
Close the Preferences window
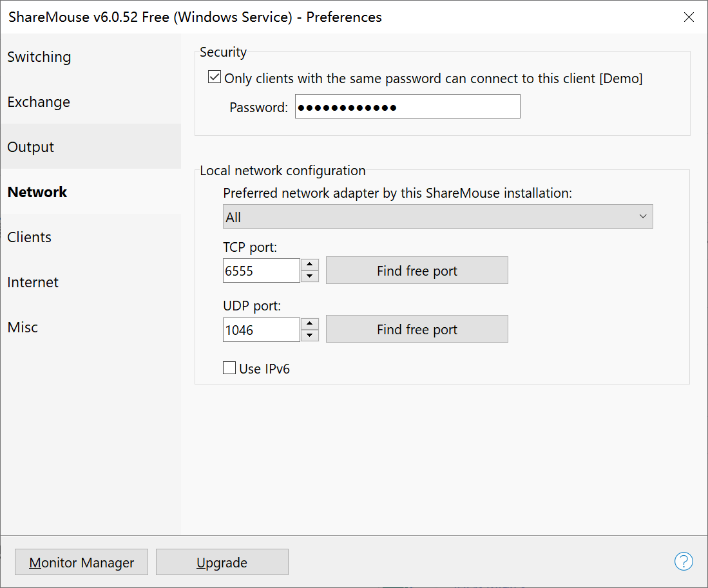(689, 17)
